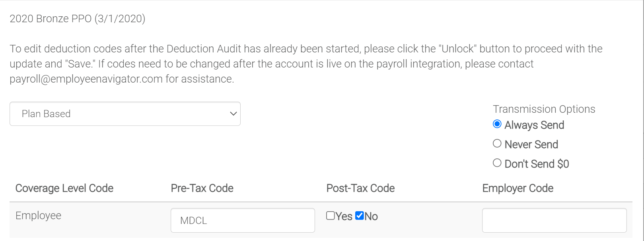Viewport: 644px width, 241px height.
Task: Focus the Pre-Tax Code field containing MDCL
Action: pos(243,220)
